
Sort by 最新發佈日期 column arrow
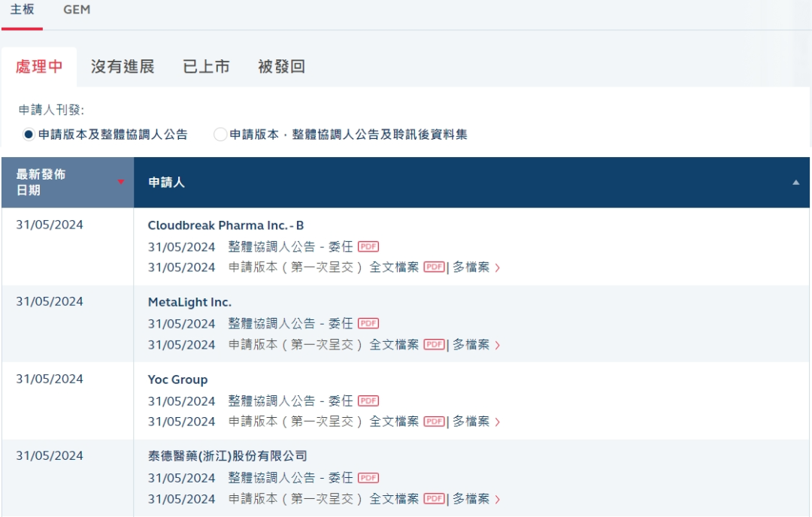point(120,182)
